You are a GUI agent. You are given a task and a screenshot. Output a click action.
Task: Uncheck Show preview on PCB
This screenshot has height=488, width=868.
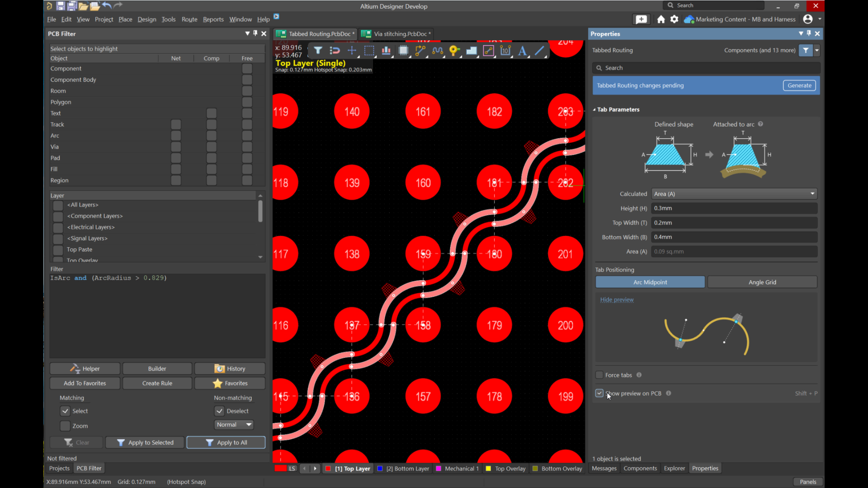pyautogui.click(x=599, y=393)
